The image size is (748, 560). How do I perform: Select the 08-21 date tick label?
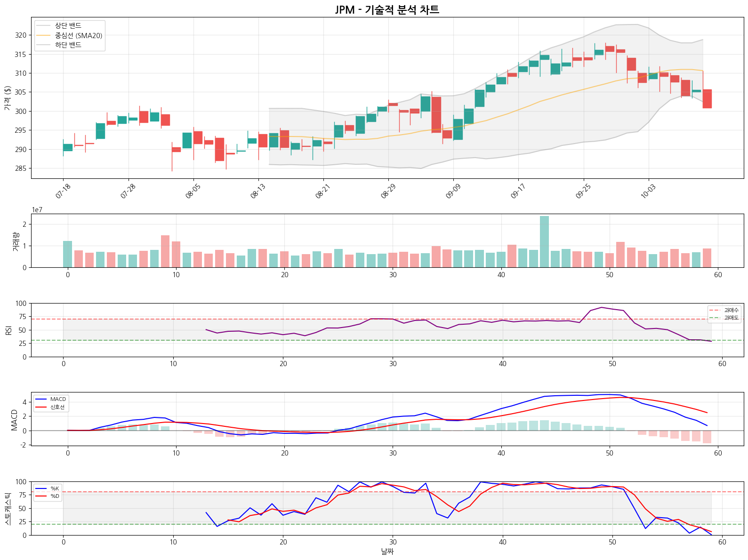click(x=323, y=191)
